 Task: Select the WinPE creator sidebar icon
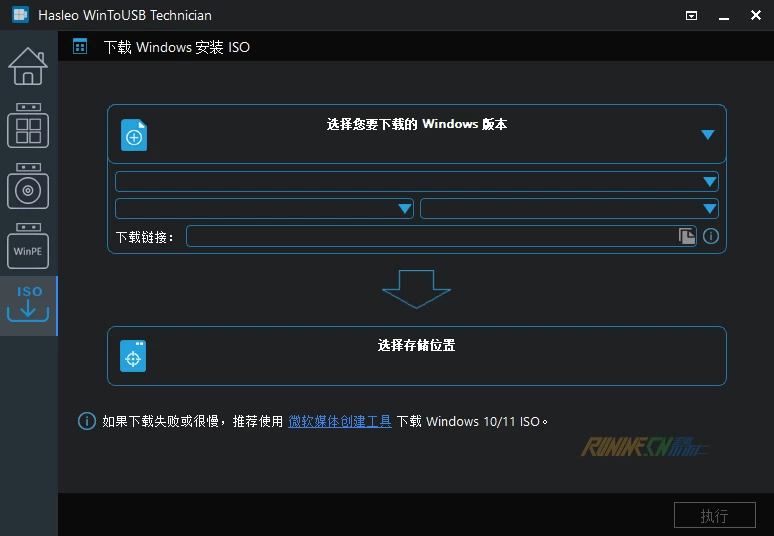tap(28, 246)
